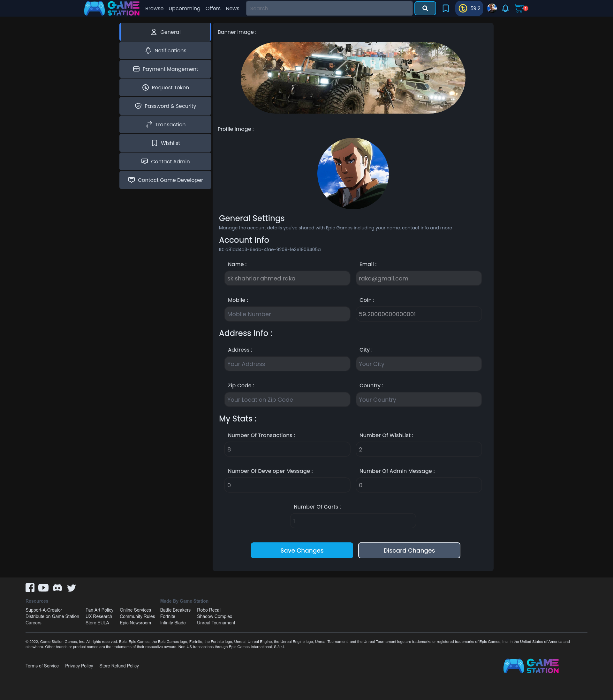Open the Terms of Service link
Screen dimensions: 613x700
pyautogui.click(x=42, y=666)
